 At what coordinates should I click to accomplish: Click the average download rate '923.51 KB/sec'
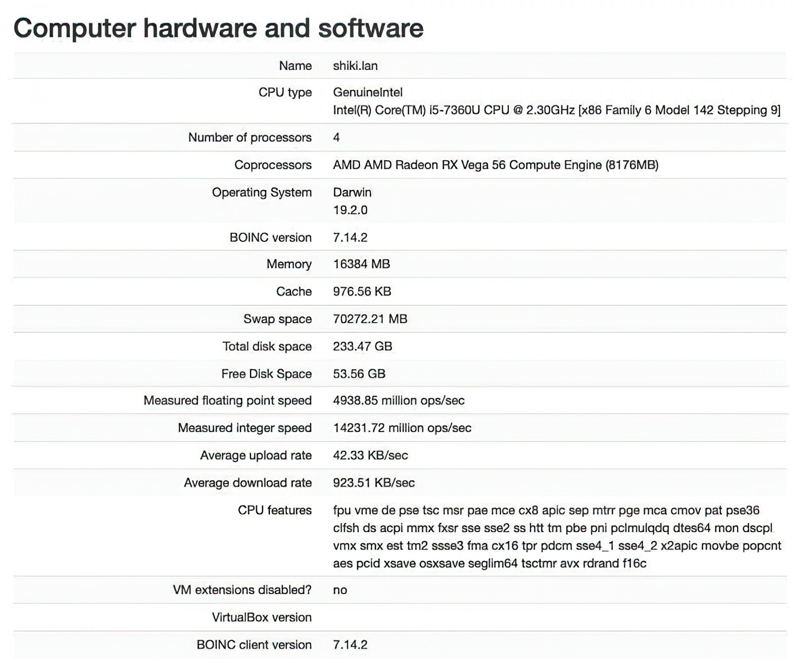tap(374, 483)
